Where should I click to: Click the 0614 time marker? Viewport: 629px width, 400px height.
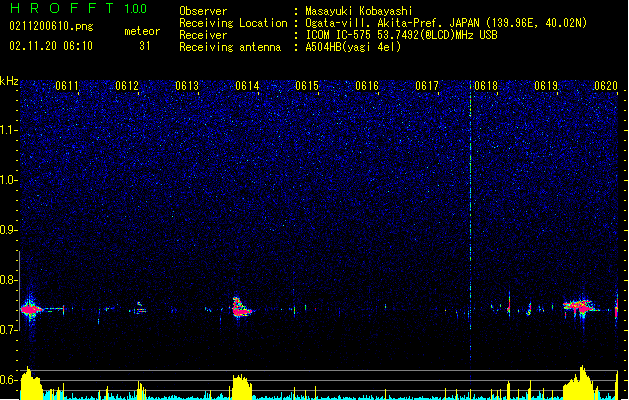point(247,86)
